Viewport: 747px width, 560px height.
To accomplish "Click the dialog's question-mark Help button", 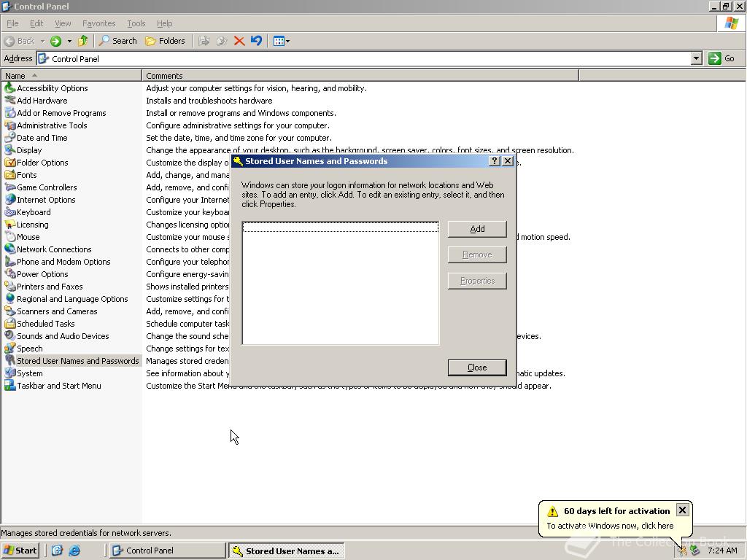I will click(494, 161).
